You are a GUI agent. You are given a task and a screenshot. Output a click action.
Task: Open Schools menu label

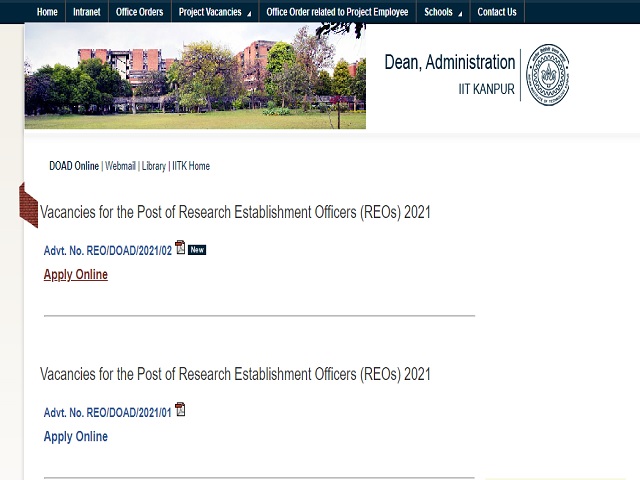pyautogui.click(x=438, y=12)
